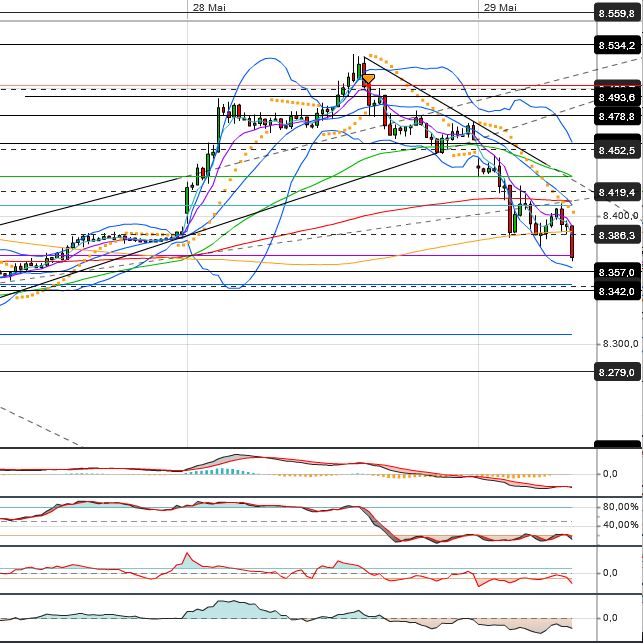The image size is (643, 643).
Task: Click the 8.493,6 price level label
Action: [617, 98]
